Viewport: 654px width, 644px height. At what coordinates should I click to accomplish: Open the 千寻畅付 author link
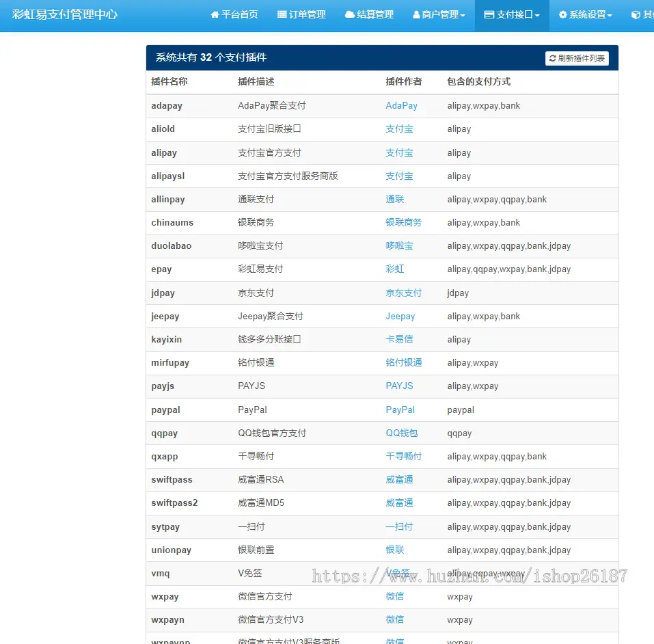click(403, 456)
